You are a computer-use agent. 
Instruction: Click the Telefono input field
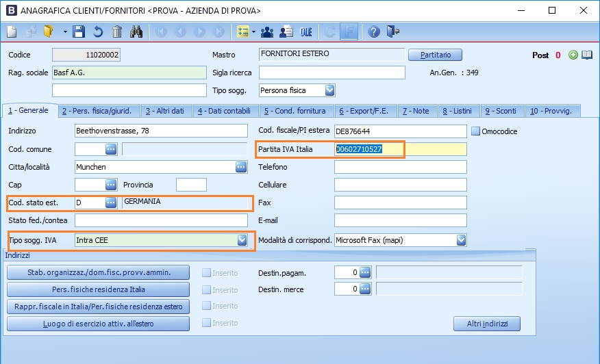tap(401, 167)
